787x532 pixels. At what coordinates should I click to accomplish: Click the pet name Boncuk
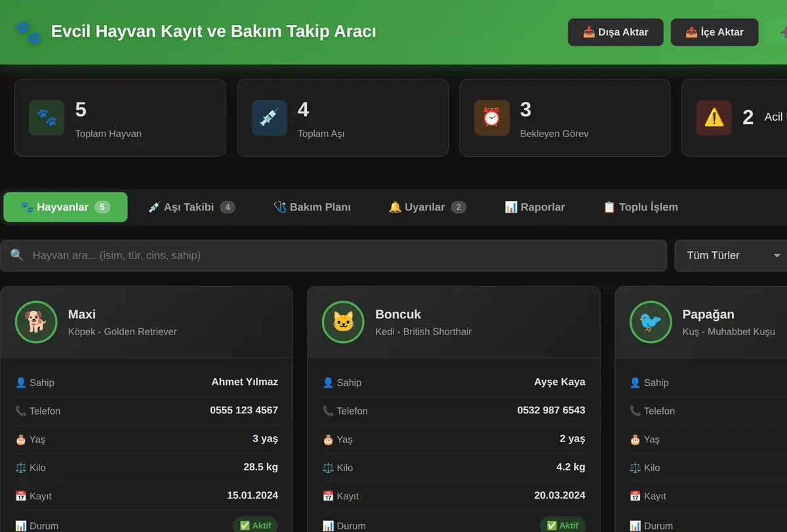(398, 314)
